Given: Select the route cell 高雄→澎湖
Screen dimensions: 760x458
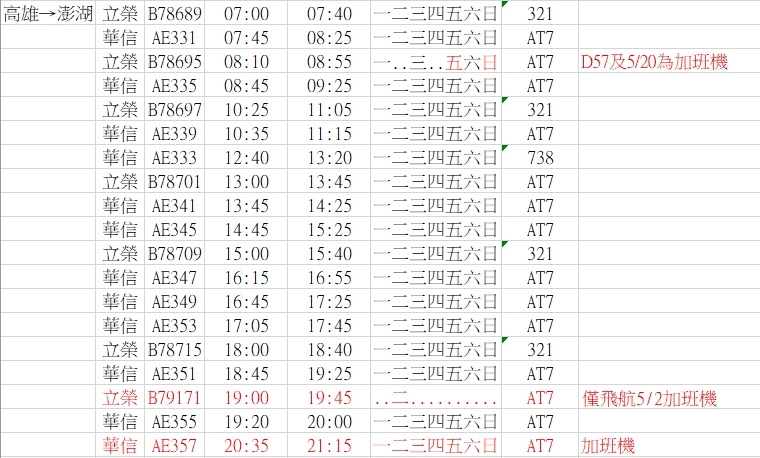Looking at the screenshot, I should (48, 14).
